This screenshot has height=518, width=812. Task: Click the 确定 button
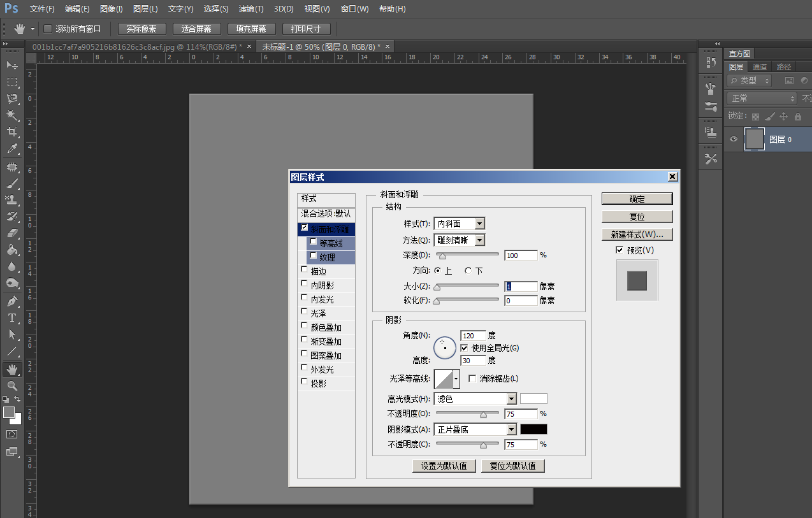tap(637, 199)
